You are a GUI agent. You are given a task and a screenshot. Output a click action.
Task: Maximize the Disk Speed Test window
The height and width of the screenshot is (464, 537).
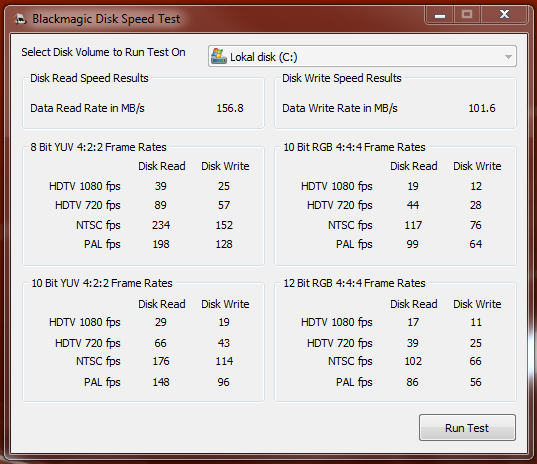467,15
